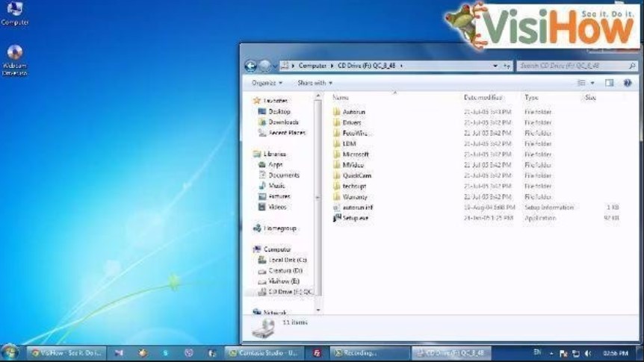The width and height of the screenshot is (644, 362).
Task: Select the Setup.exe application
Action: [x=350, y=218]
